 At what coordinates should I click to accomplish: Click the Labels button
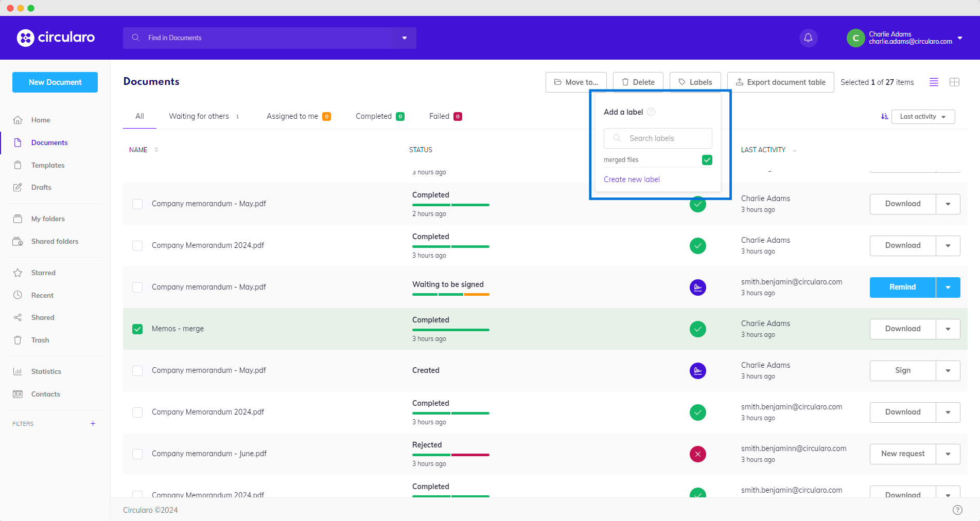695,82
